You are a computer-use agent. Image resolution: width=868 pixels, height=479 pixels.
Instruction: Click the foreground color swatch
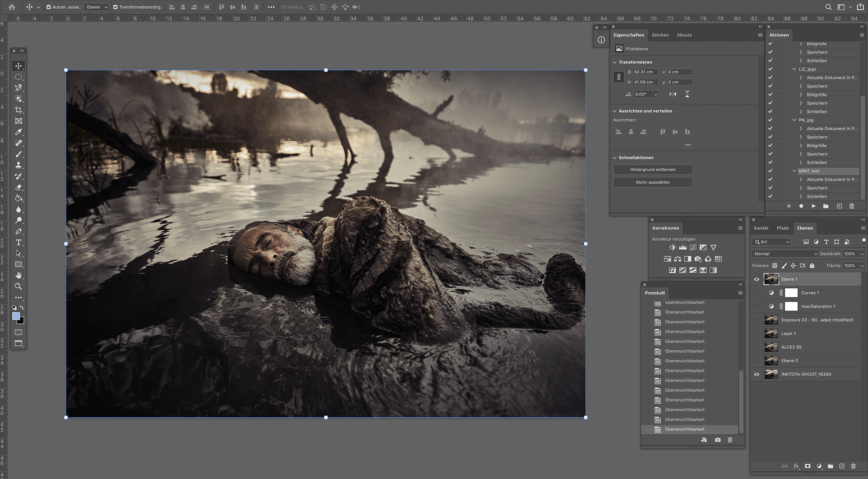(16, 316)
